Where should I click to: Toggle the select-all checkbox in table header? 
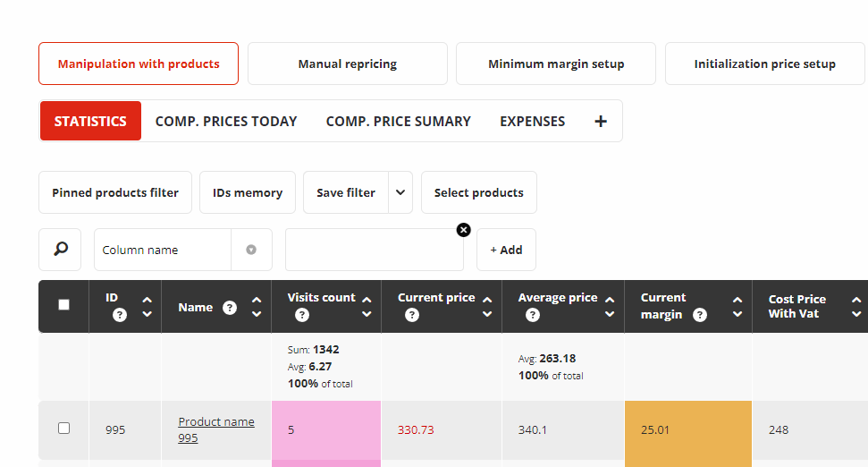coord(63,305)
